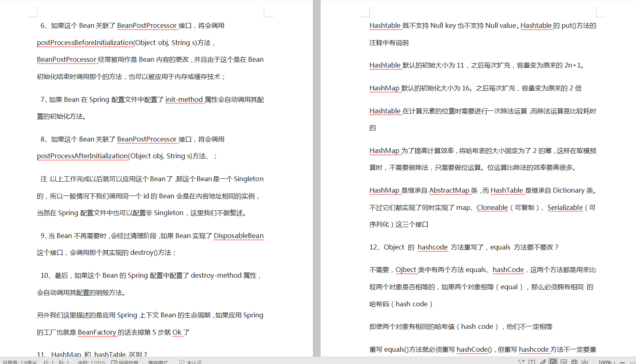Click line 注释中有说明
The height and width of the screenshot is (364, 636).
(x=389, y=43)
